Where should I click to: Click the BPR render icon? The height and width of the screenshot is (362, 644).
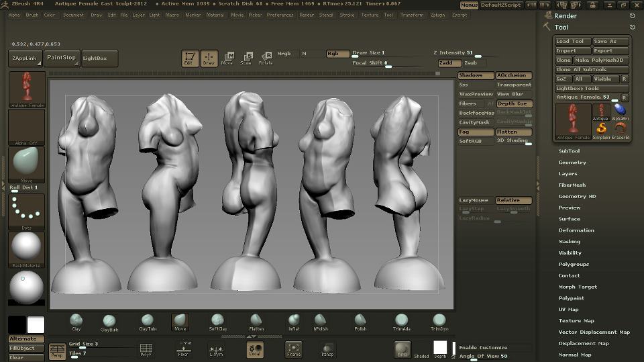402,349
